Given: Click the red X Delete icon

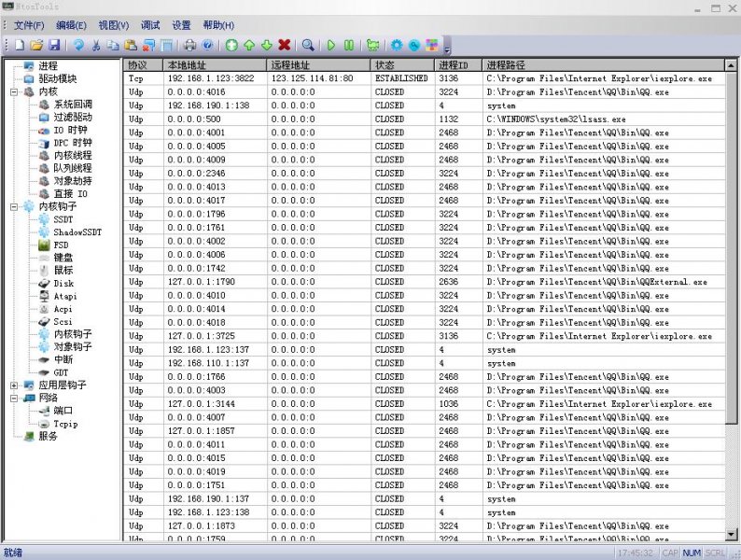Looking at the screenshot, I should coord(284,46).
